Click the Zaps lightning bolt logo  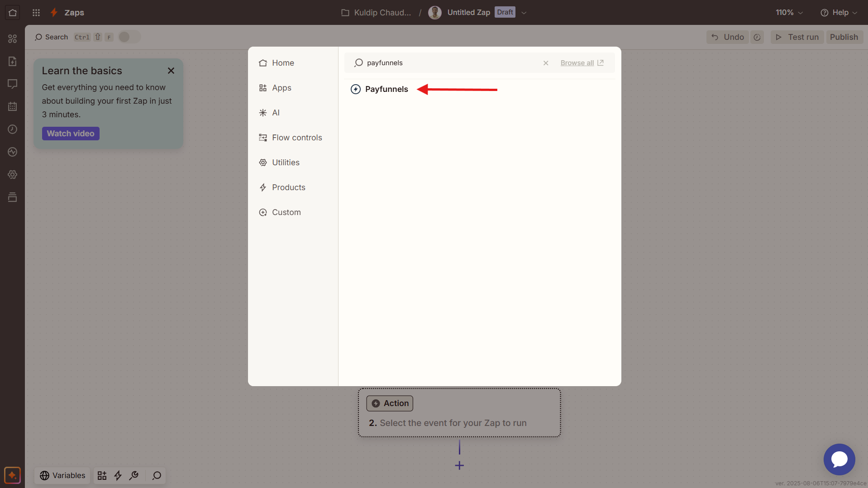[54, 13]
